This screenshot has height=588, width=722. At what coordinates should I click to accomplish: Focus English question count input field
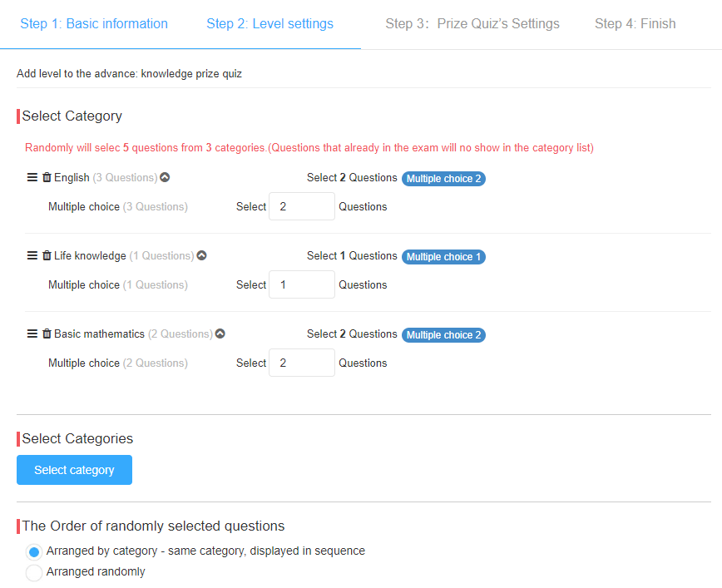[x=302, y=206]
